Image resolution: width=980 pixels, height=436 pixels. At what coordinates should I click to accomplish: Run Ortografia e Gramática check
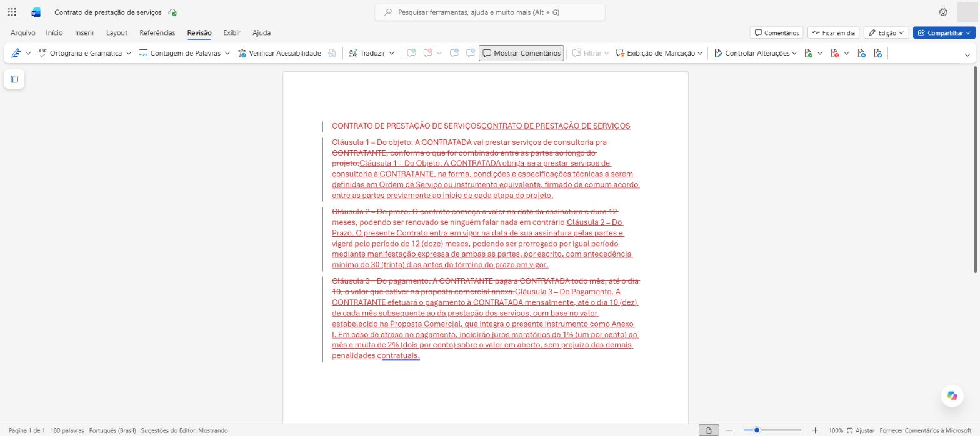(x=80, y=53)
